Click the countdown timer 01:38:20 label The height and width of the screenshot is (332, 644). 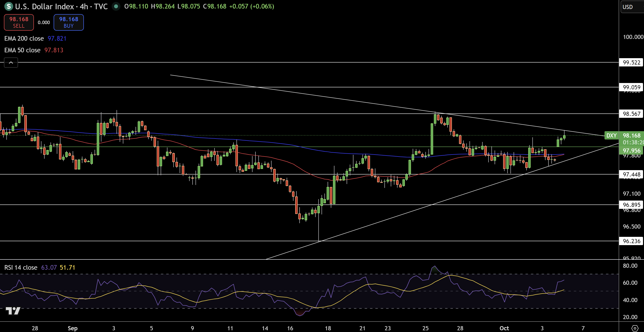coord(633,143)
